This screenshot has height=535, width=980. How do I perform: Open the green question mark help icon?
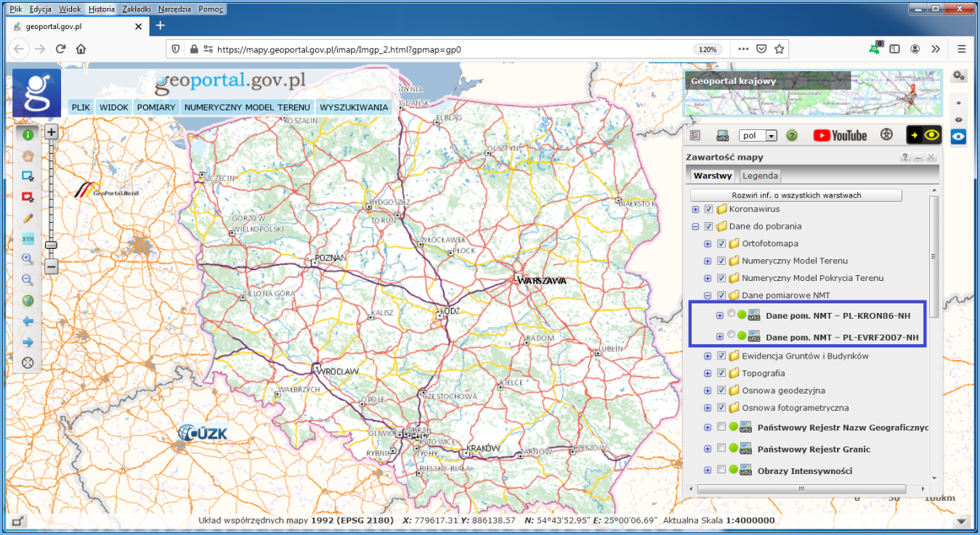(793, 135)
